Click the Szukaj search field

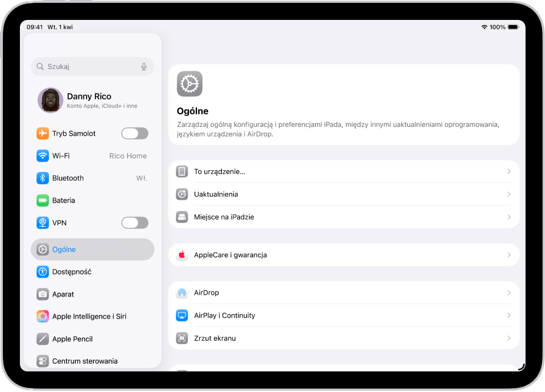pos(93,67)
